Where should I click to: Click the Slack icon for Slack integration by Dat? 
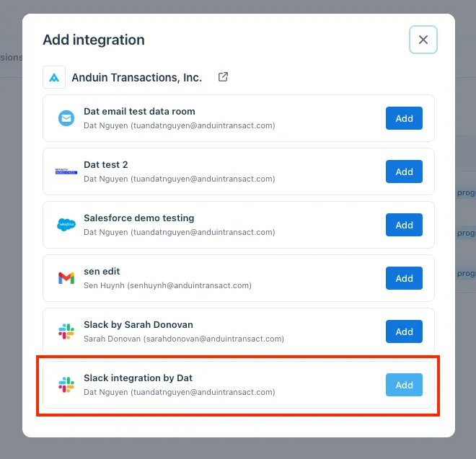coord(66,385)
